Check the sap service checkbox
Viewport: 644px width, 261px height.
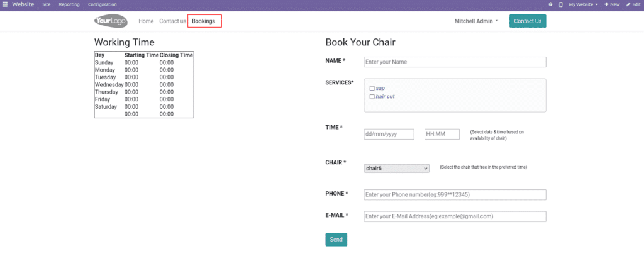pyautogui.click(x=372, y=88)
